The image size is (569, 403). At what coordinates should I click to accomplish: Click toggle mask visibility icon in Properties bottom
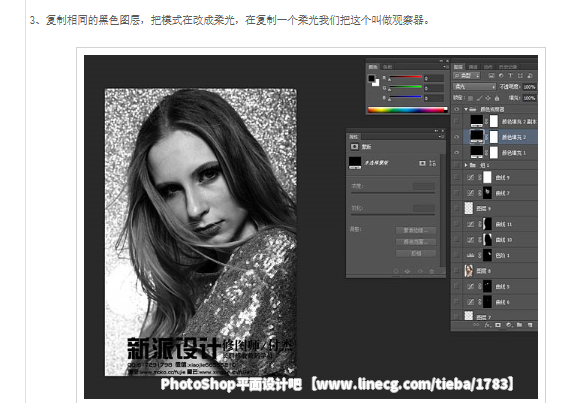tap(420, 271)
